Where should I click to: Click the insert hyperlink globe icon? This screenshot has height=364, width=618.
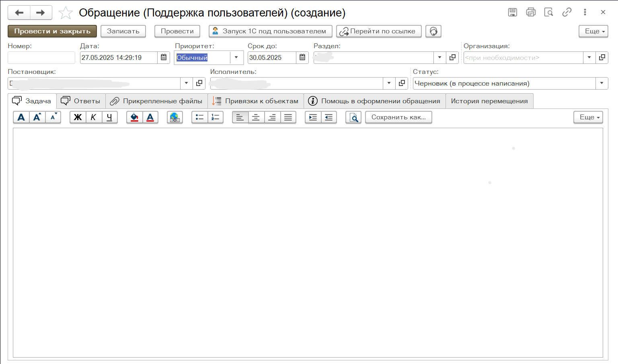tap(175, 117)
